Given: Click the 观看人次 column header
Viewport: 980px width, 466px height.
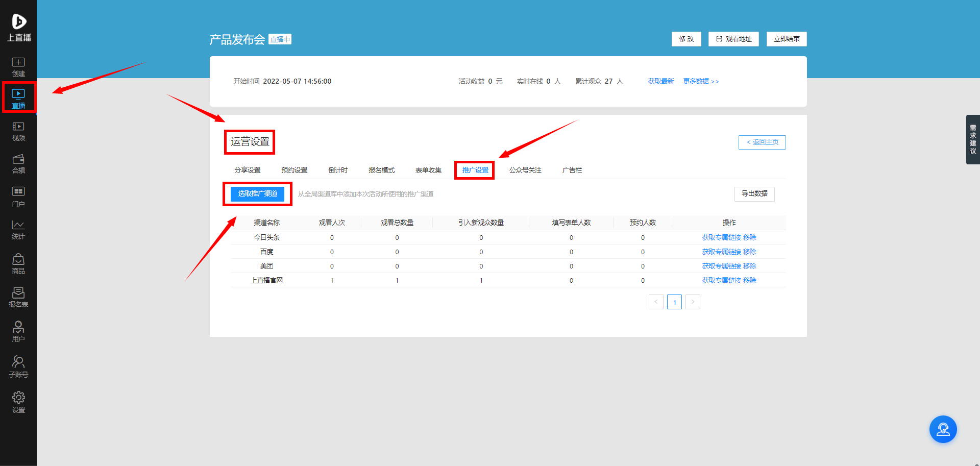Looking at the screenshot, I should pyautogui.click(x=332, y=223).
